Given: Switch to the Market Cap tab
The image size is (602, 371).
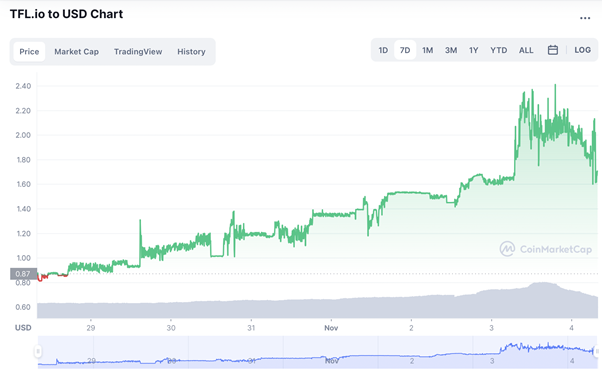Looking at the screenshot, I should (x=76, y=51).
